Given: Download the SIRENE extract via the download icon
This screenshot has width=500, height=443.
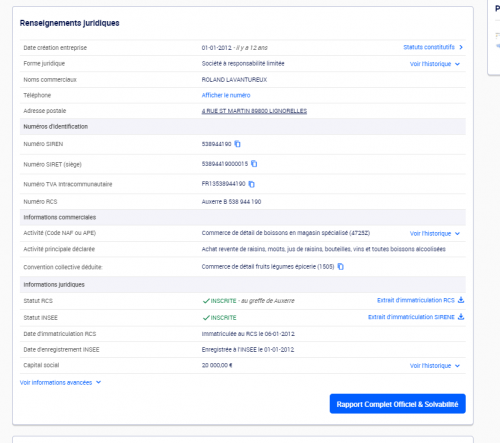Looking at the screenshot, I should pos(461,317).
